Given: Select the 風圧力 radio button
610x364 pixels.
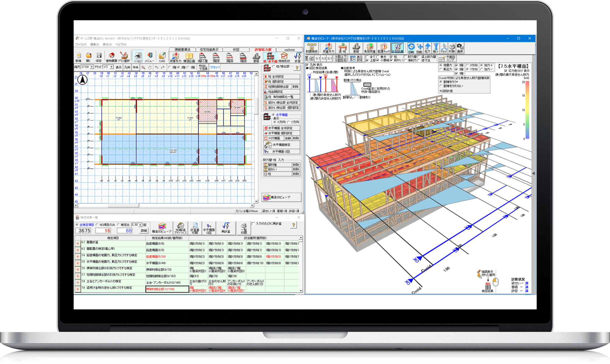Looking at the screenshot, I should click(x=441, y=69).
